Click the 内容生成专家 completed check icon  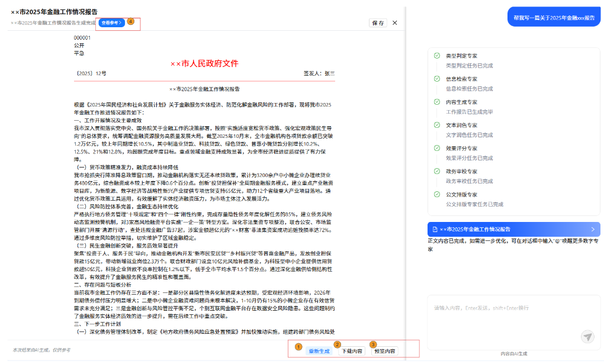(x=437, y=102)
